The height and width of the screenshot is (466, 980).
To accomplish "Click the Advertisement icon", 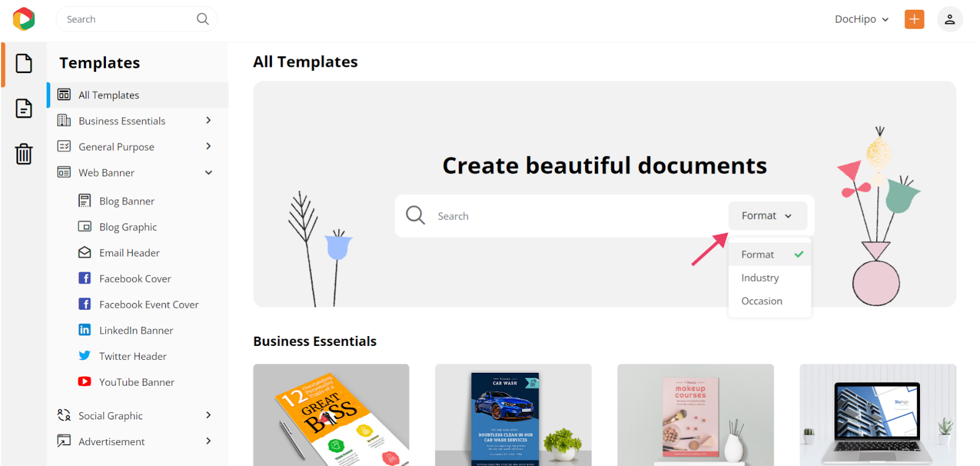I will [x=64, y=441].
